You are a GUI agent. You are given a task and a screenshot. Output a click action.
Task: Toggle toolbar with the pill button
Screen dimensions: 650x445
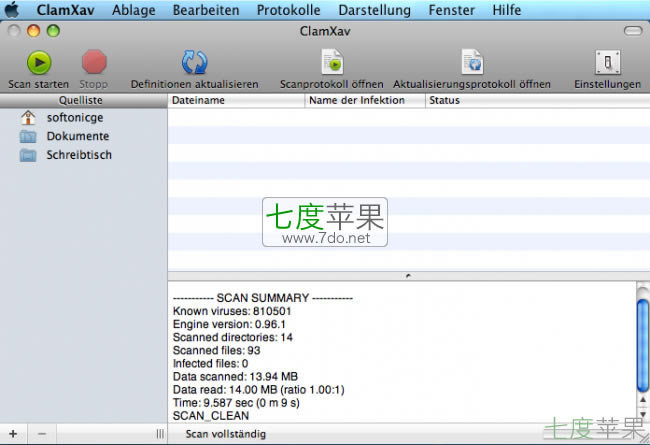[x=633, y=31]
